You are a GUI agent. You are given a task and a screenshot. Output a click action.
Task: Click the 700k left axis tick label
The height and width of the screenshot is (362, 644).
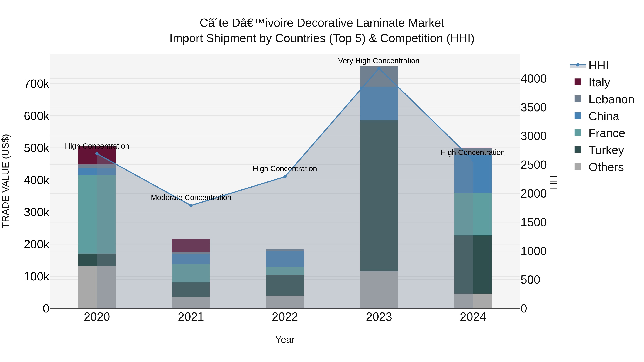click(36, 84)
